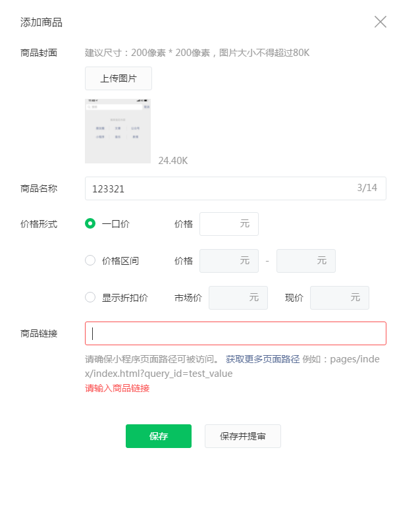Click into the 商品链接 text box

point(235,333)
